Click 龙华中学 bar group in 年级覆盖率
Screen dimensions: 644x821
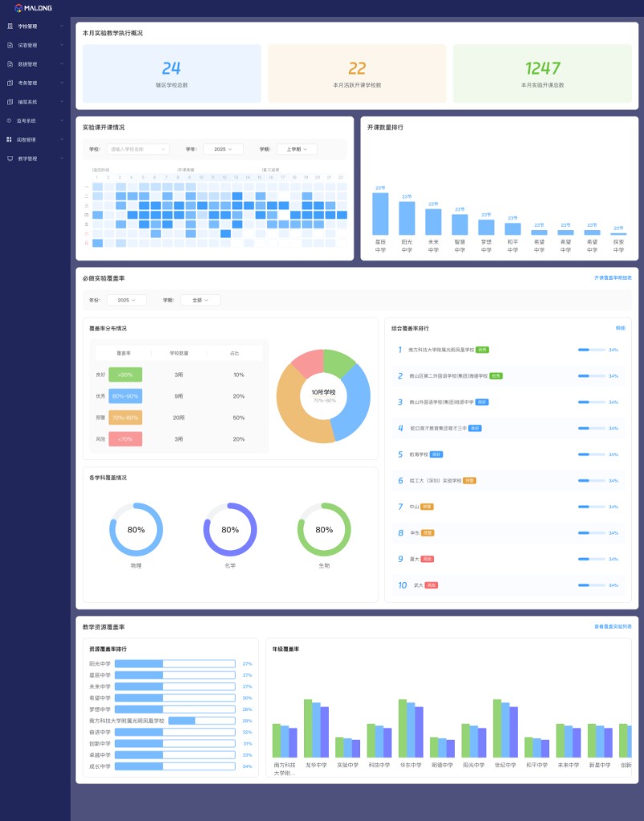pos(316,728)
